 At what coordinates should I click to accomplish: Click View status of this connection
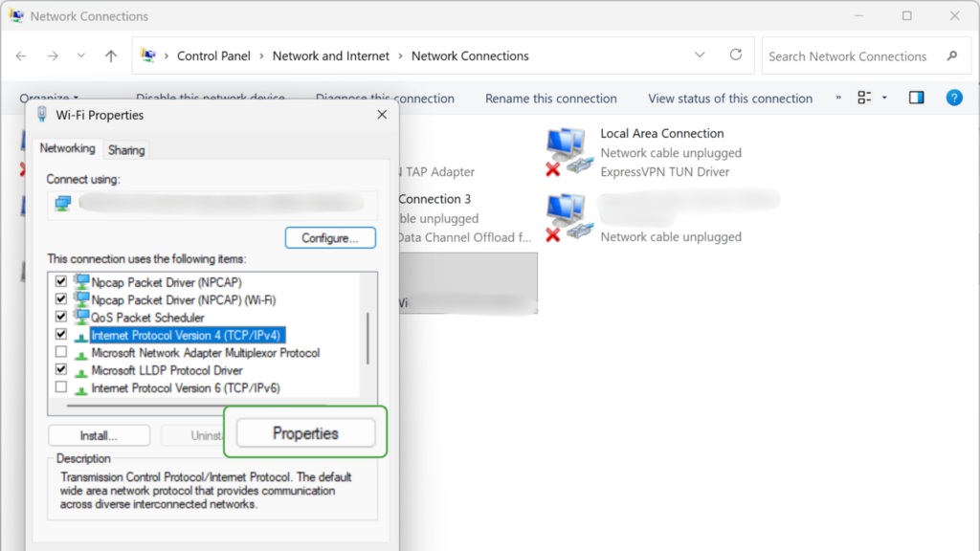730,99
